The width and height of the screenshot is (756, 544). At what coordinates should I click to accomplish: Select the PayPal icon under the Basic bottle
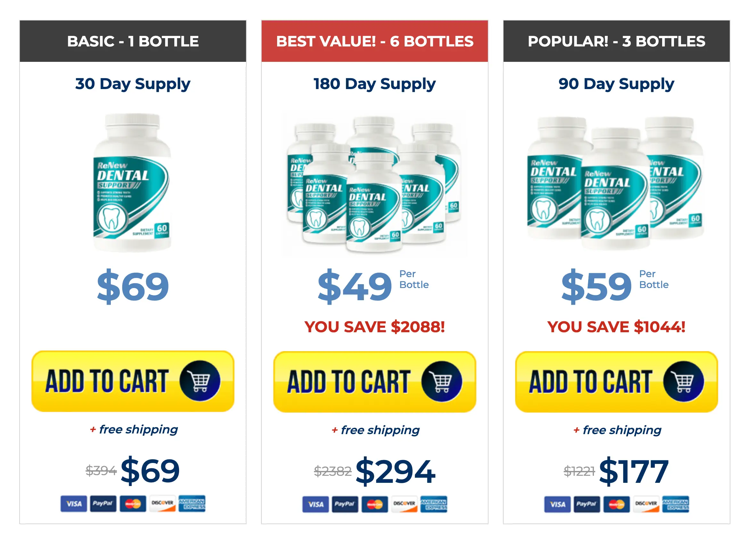coord(103,504)
